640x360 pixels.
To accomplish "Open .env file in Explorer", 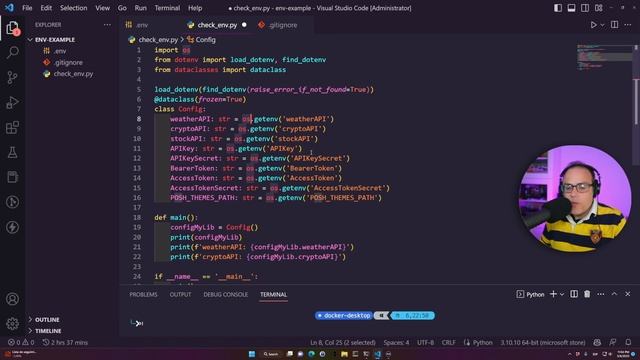I will coord(60,51).
